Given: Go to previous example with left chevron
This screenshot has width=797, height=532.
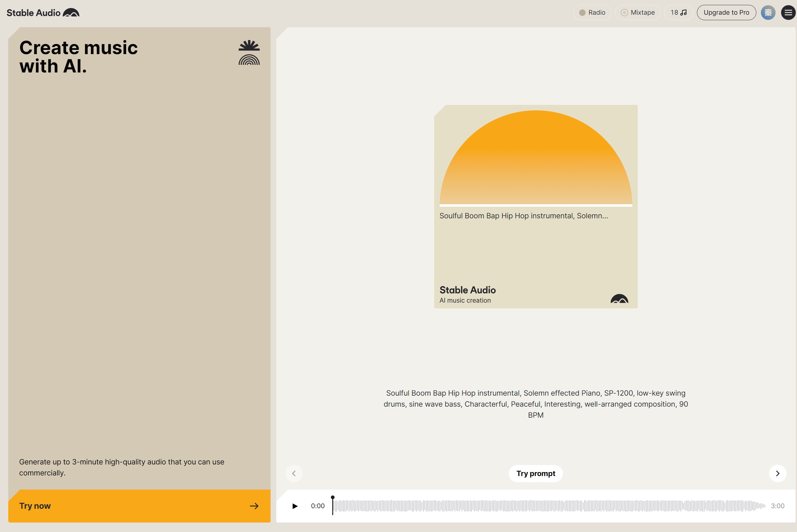Looking at the screenshot, I should [294, 473].
